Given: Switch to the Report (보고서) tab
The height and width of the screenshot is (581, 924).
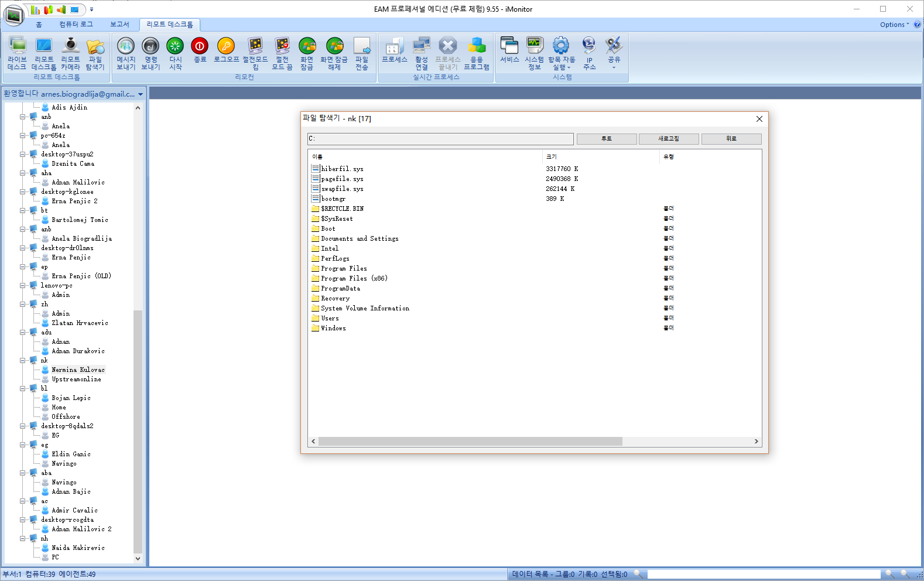Looking at the screenshot, I should [x=119, y=24].
